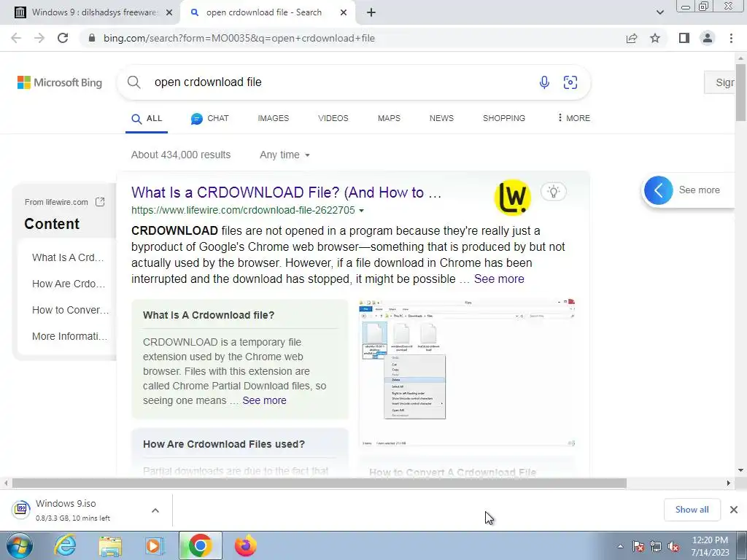Screen dimensions: 747x560
Task: Open Firefox from taskbar
Action: click(x=245, y=546)
